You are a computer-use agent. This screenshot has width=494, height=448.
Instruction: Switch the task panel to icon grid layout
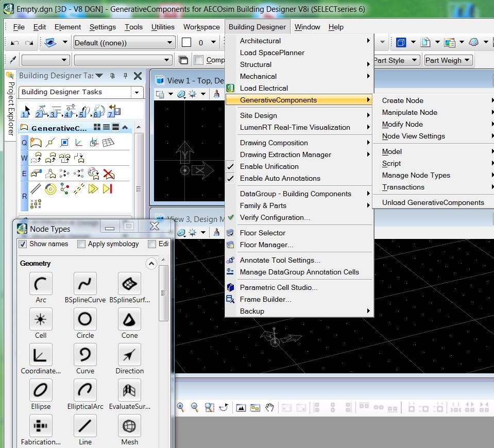(97, 127)
